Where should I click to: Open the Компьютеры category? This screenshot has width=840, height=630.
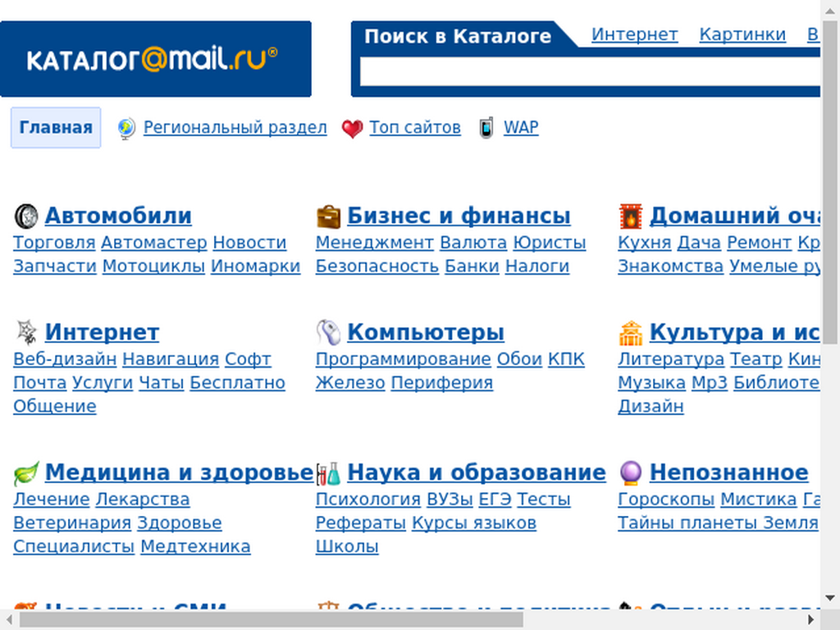[426, 332]
